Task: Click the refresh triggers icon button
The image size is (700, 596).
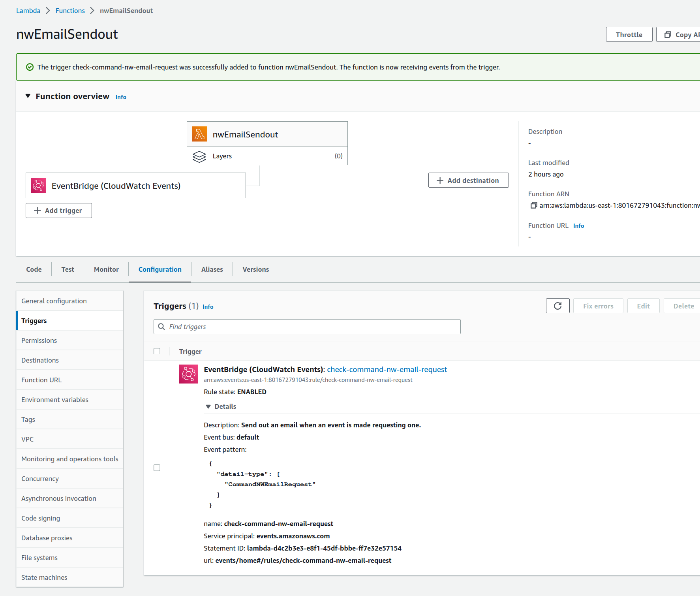Action: [x=557, y=306]
